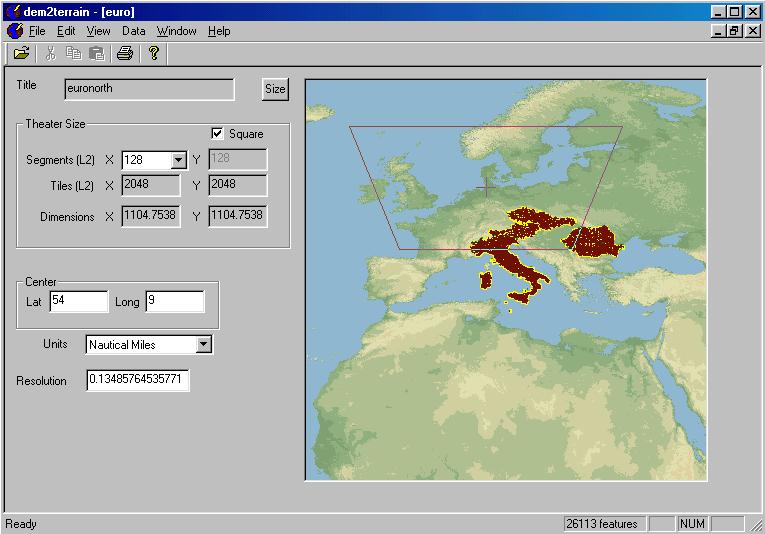765x534 pixels.
Task: Click the Help question mark icon
Action: click(x=154, y=54)
